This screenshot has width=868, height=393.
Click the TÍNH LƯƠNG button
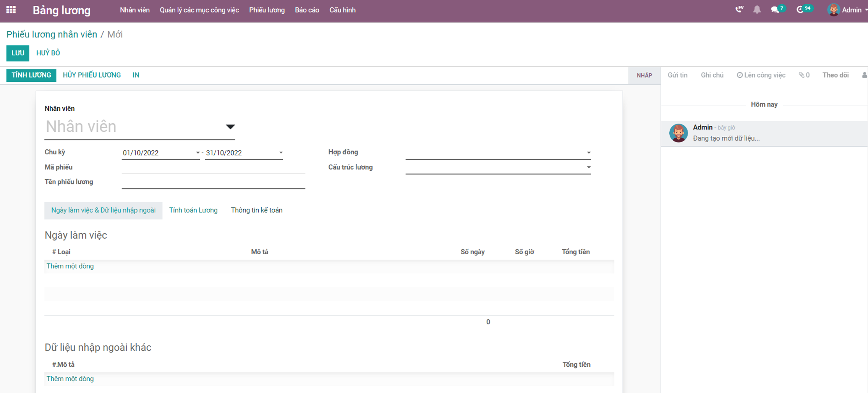pyautogui.click(x=31, y=75)
